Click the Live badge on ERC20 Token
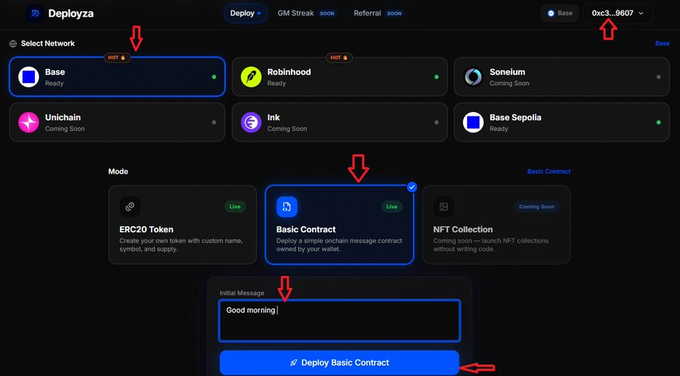 coord(235,207)
